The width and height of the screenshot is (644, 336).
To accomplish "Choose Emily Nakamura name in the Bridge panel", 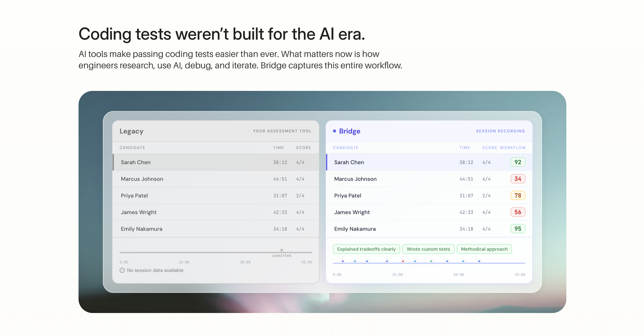I will [355, 229].
